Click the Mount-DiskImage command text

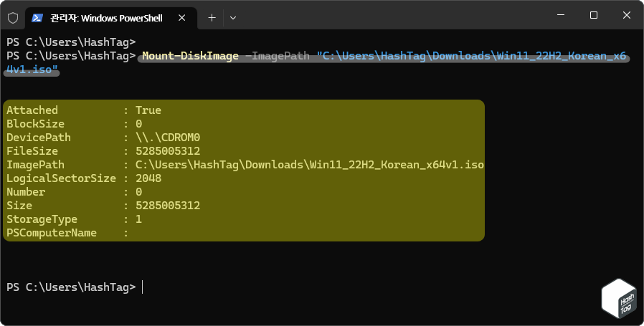190,56
